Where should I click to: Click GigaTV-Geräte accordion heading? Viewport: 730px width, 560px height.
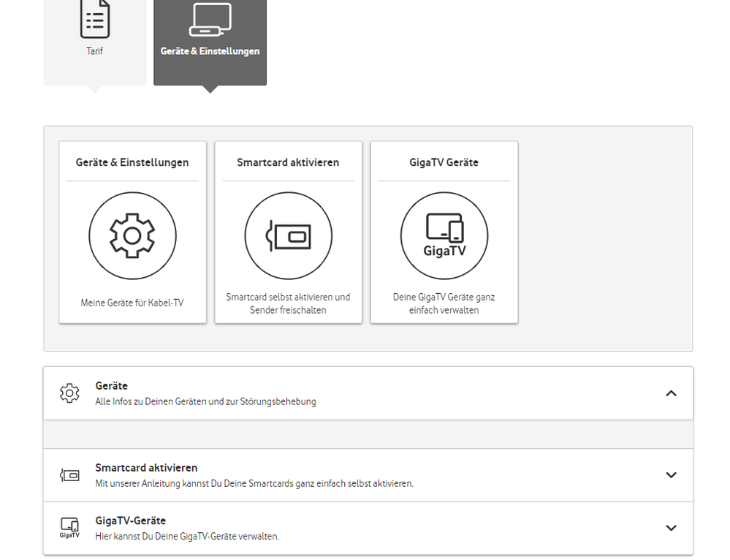[x=130, y=521]
